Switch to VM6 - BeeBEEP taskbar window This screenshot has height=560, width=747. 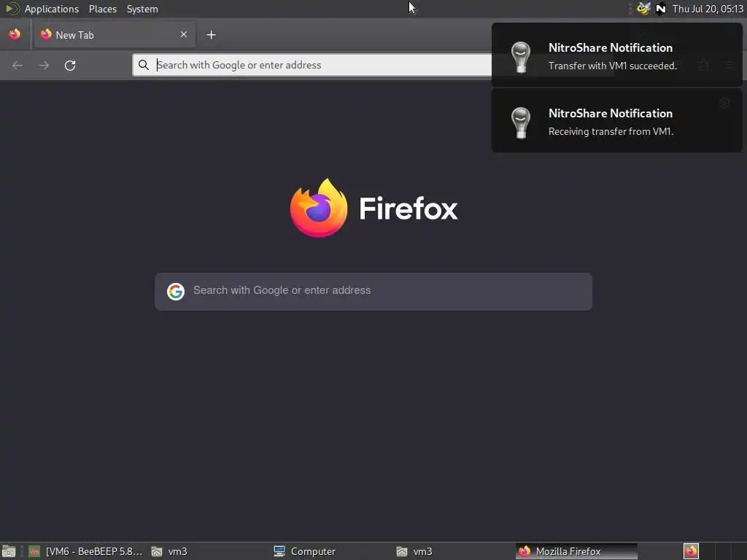(86, 551)
